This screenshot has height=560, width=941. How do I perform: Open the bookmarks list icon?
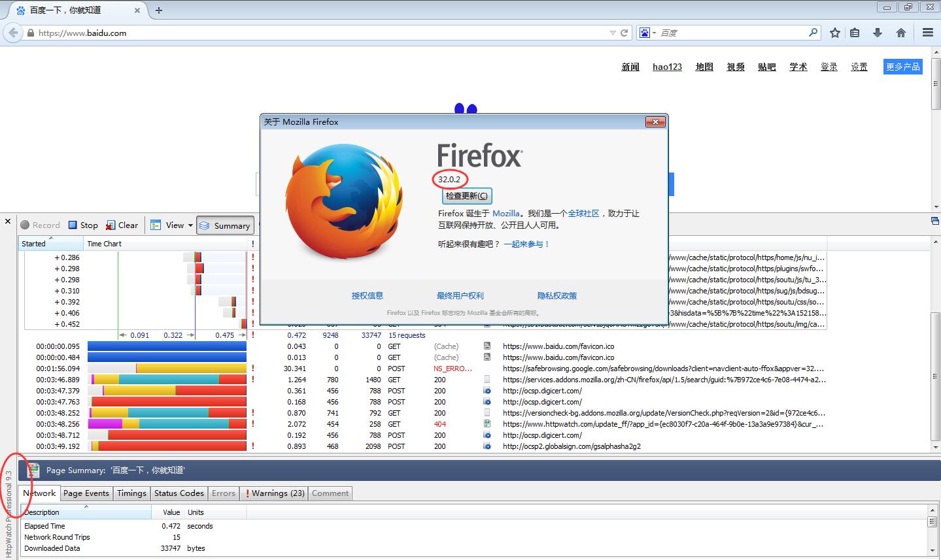click(x=855, y=33)
